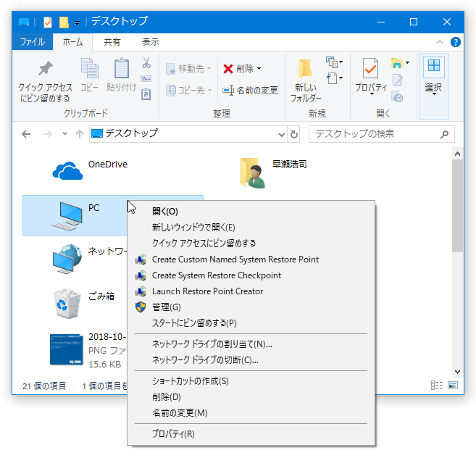Refresh the Desktop folder view
476x453 pixels.
click(294, 134)
